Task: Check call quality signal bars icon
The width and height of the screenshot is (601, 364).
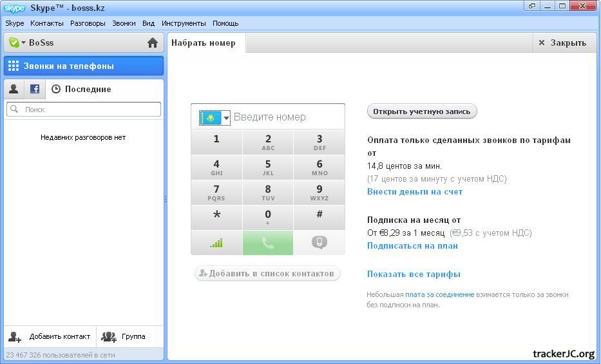Action: (216, 243)
